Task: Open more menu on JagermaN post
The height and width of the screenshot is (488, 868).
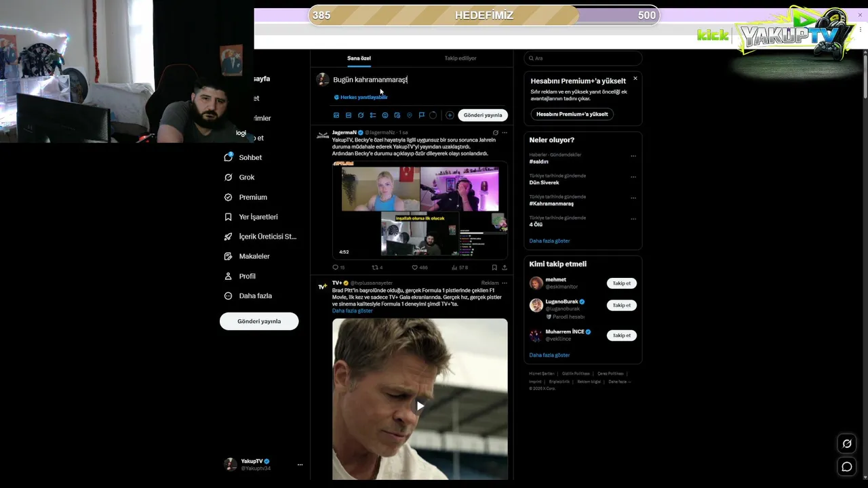Action: tap(504, 133)
